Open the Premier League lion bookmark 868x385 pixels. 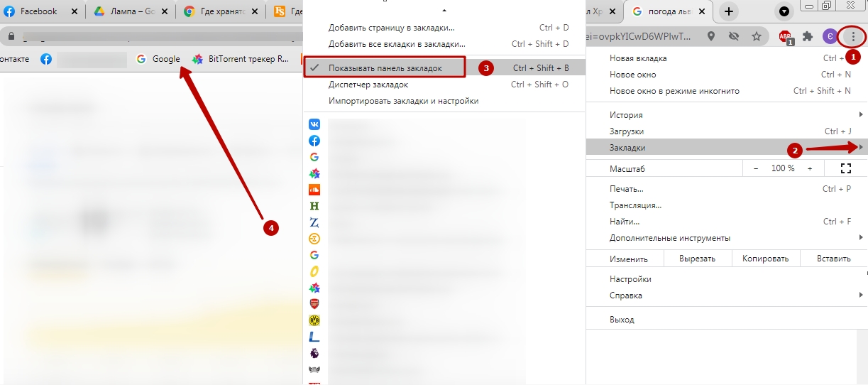[x=314, y=353]
